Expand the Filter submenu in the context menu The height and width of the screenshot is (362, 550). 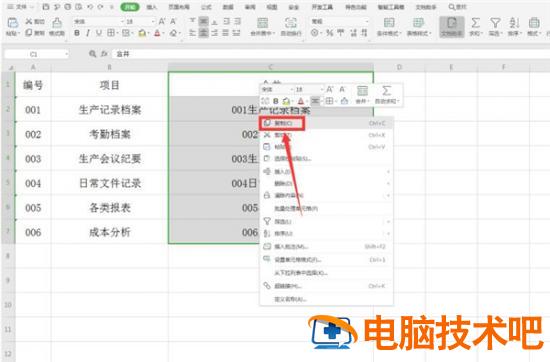pos(327,221)
